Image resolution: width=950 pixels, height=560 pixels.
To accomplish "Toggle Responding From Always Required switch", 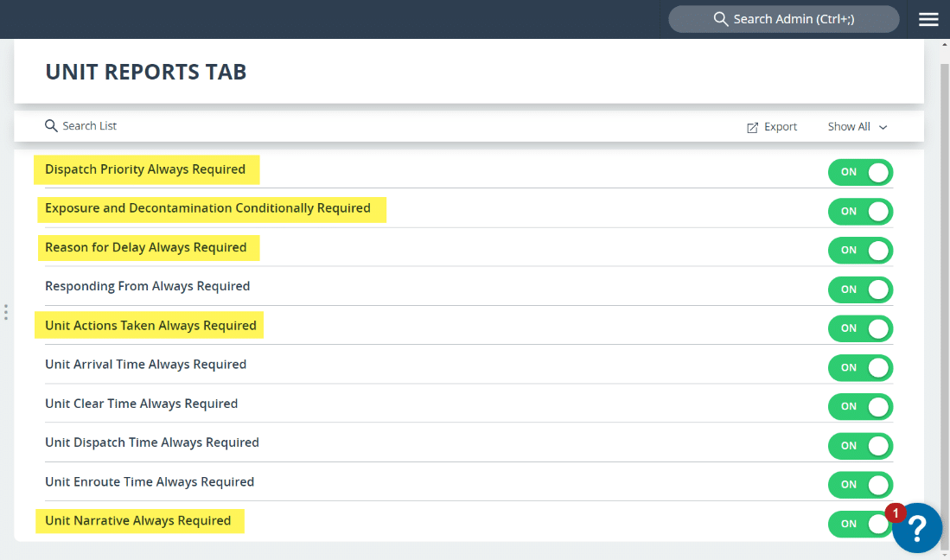I will click(860, 290).
